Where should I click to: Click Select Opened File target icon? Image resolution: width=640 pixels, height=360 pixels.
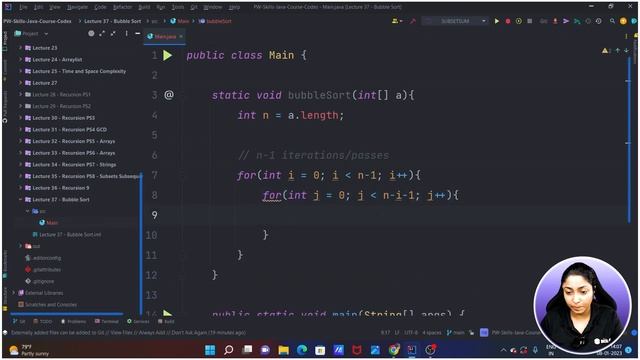pyautogui.click(x=91, y=33)
